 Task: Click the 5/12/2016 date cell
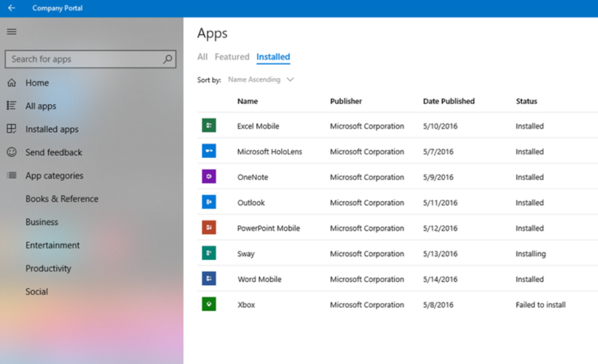pos(440,228)
